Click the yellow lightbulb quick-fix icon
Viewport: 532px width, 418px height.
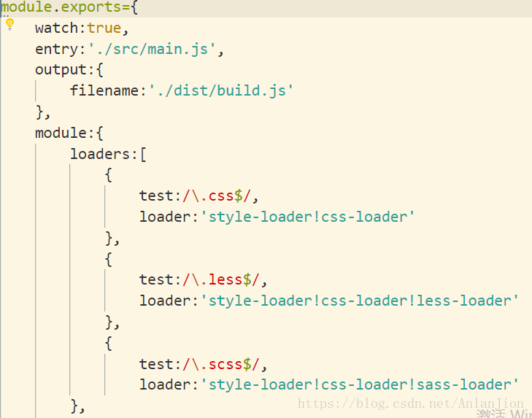click(x=9, y=25)
